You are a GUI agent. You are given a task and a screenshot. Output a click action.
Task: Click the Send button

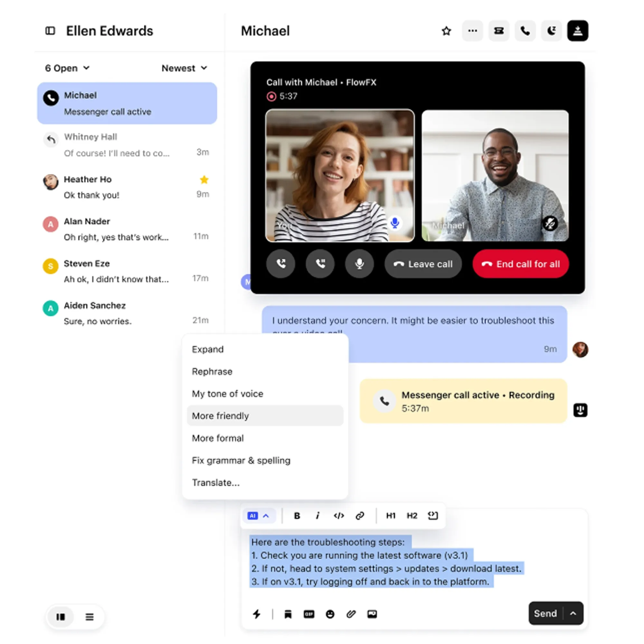545,613
